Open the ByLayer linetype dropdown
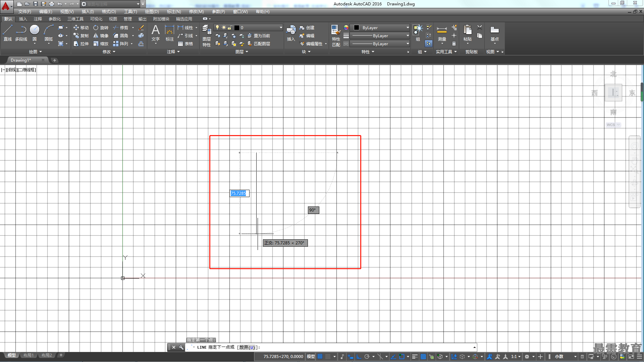 tap(408, 44)
